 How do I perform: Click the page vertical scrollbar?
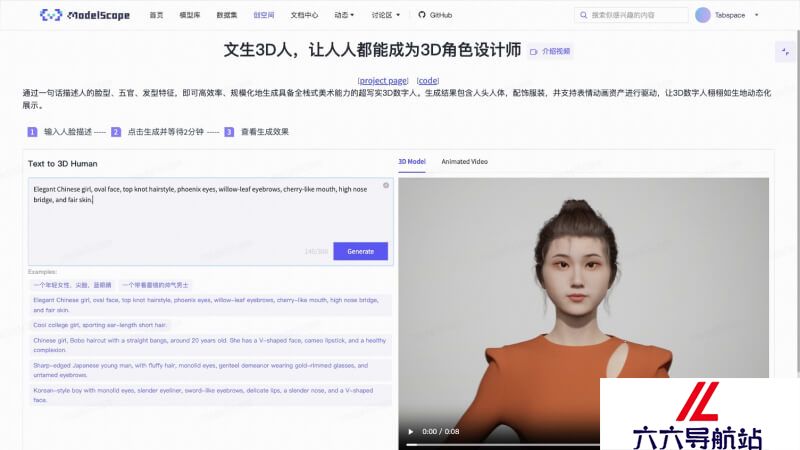[x=797, y=202]
